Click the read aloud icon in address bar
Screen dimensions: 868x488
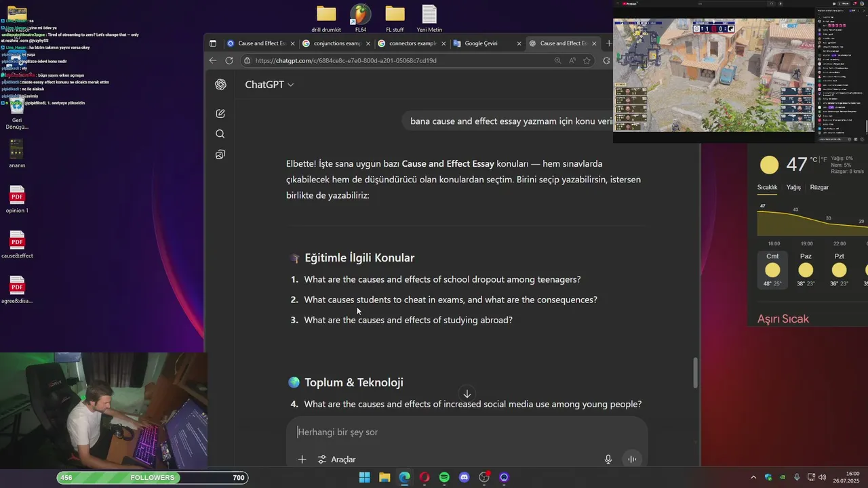click(x=572, y=60)
